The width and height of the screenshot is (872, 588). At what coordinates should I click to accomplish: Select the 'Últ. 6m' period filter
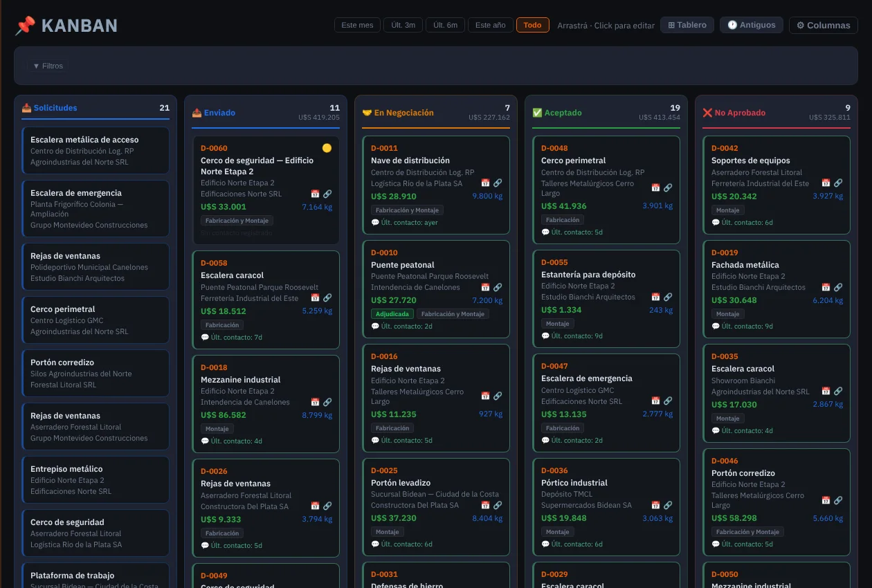445,25
